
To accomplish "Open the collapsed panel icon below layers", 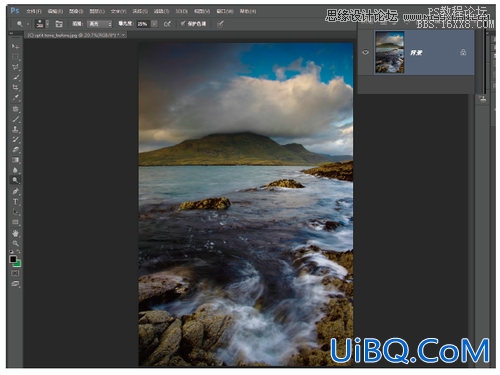I will (482, 98).
